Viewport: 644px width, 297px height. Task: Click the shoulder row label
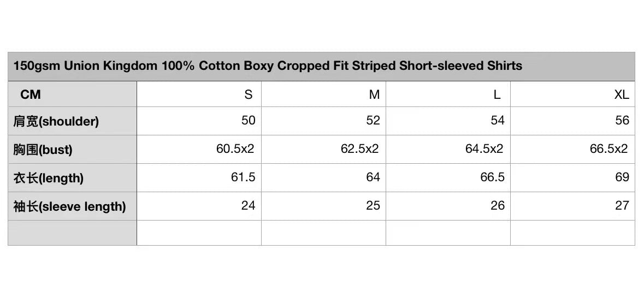72,121
